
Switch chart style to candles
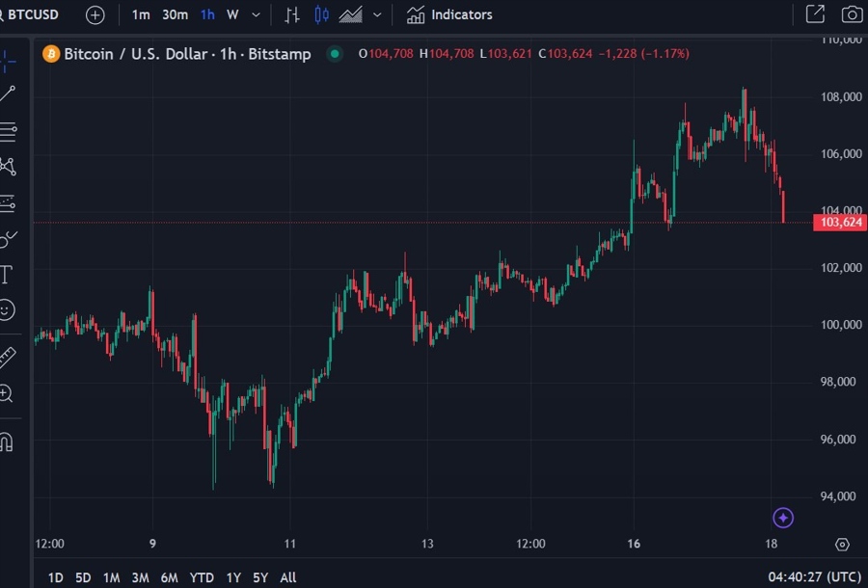(x=321, y=14)
